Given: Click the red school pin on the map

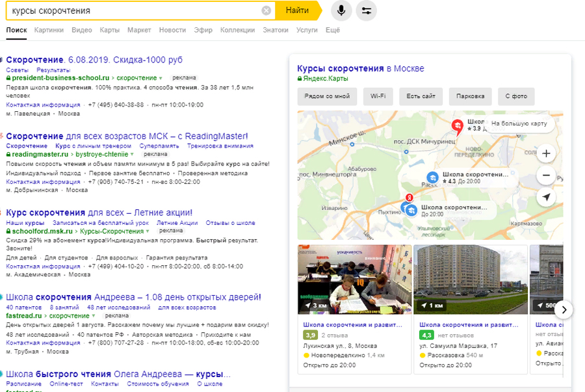Looking at the screenshot, I should [457, 125].
